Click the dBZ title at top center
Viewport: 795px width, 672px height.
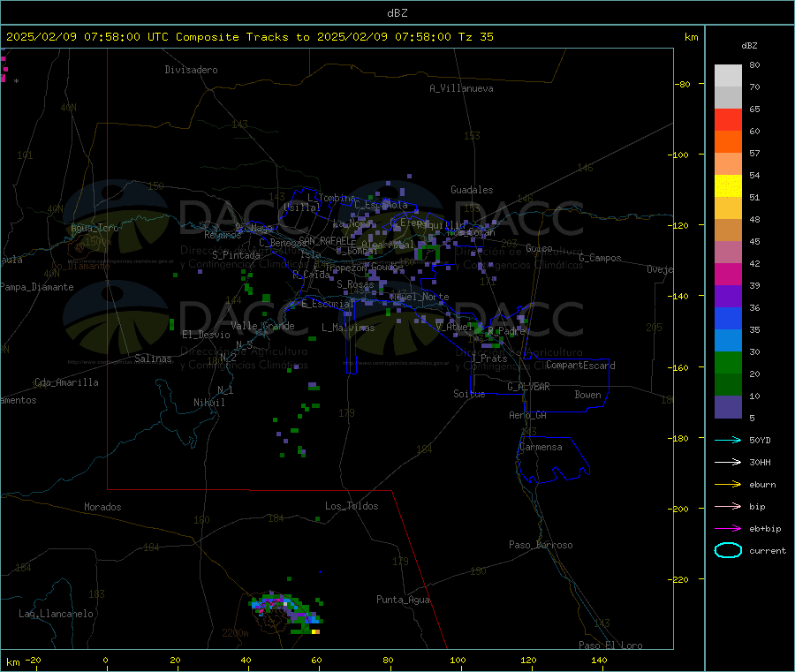[x=397, y=13]
